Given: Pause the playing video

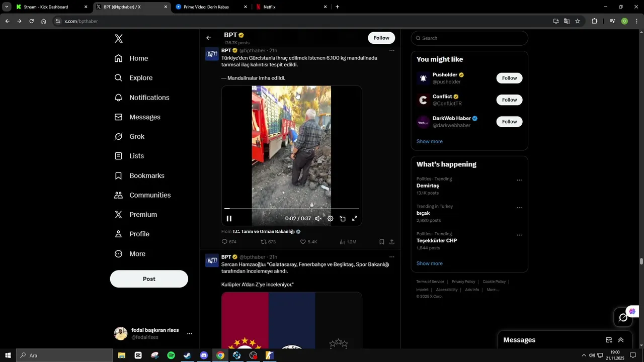Looking at the screenshot, I should (x=229, y=219).
